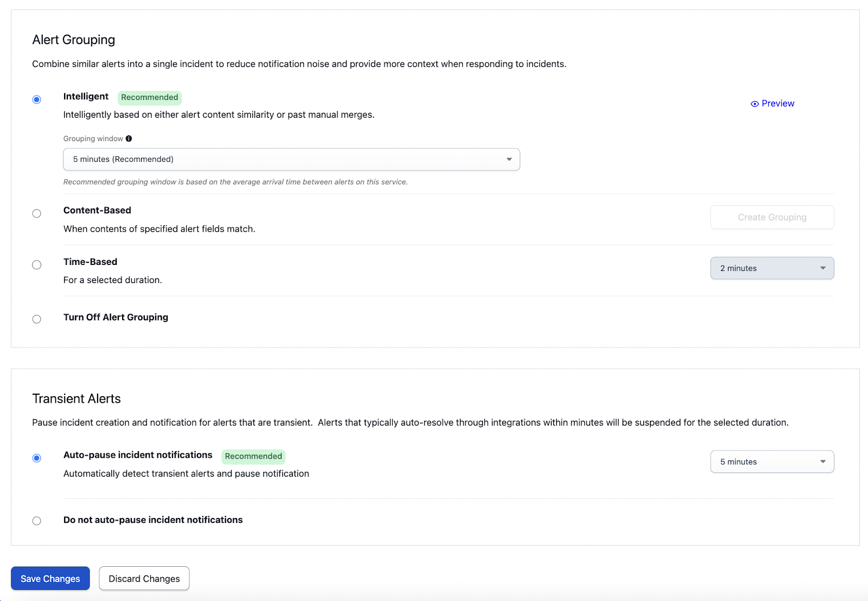Click the Recommended badge beside Auto-pause

[253, 457]
